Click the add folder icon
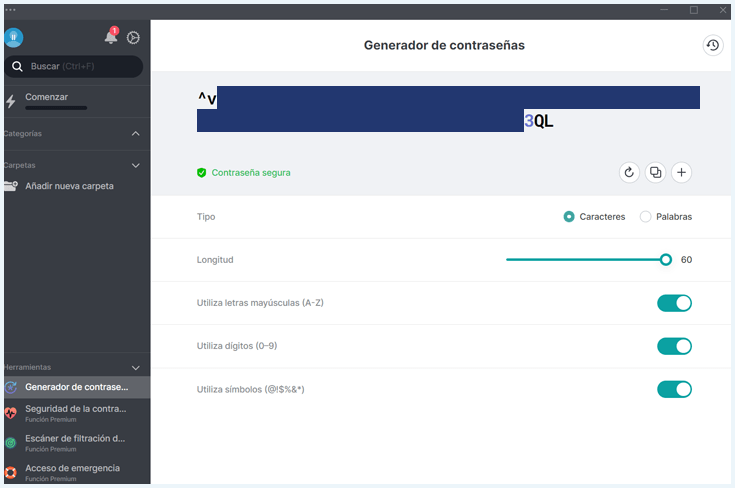The height and width of the screenshot is (488, 735). click(x=11, y=186)
